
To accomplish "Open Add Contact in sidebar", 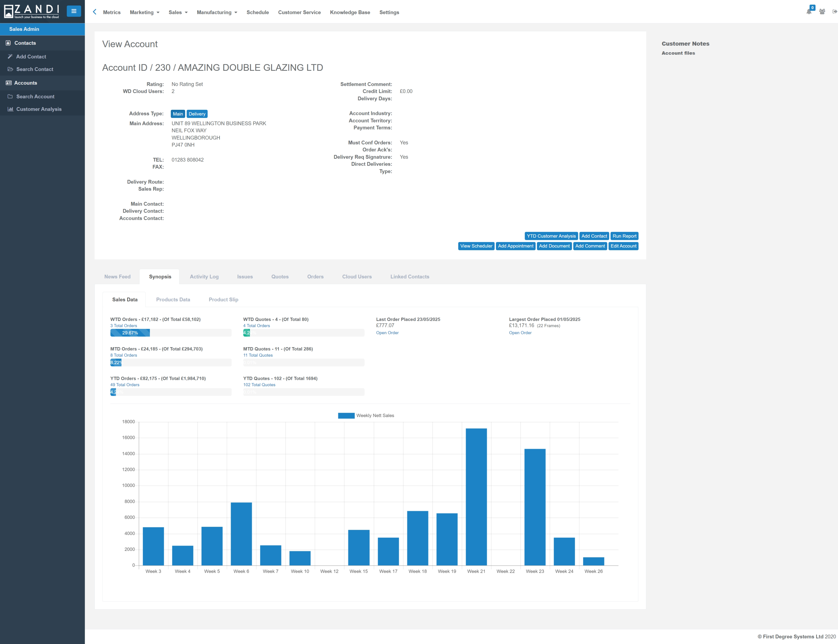I will coord(31,56).
